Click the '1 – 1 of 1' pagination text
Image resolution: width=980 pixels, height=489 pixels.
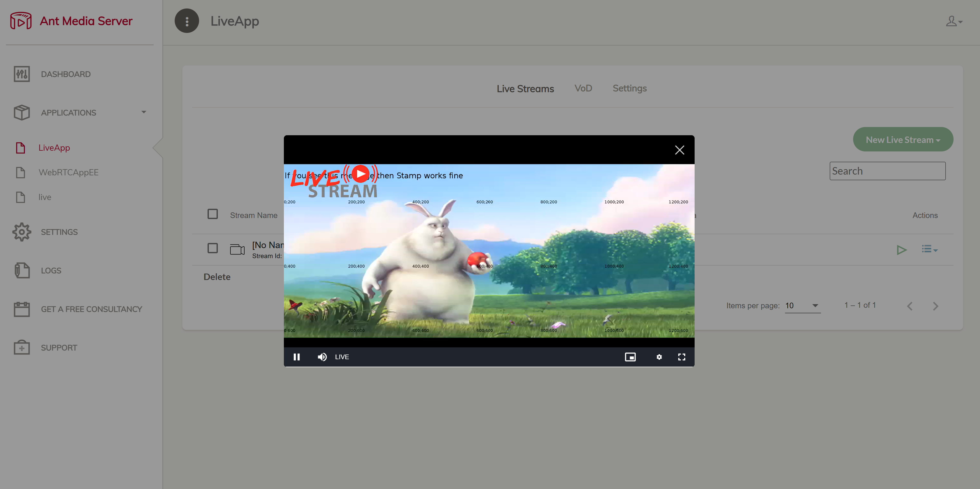tap(860, 305)
